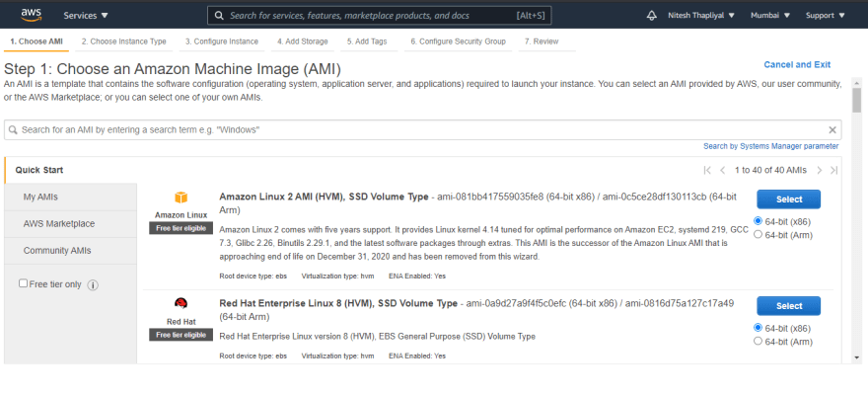Click the AWS services search field
Screen dimensions: 868x396
pyautogui.click(x=379, y=16)
